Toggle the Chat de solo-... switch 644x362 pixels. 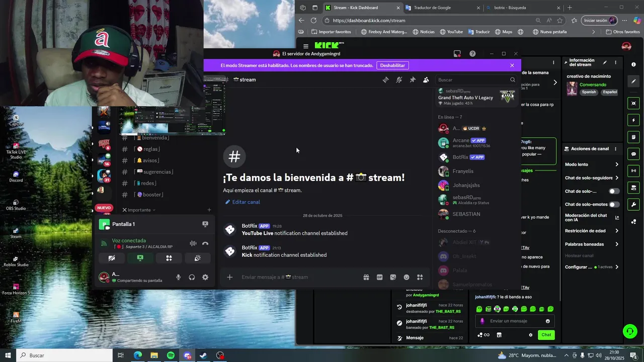614,191
